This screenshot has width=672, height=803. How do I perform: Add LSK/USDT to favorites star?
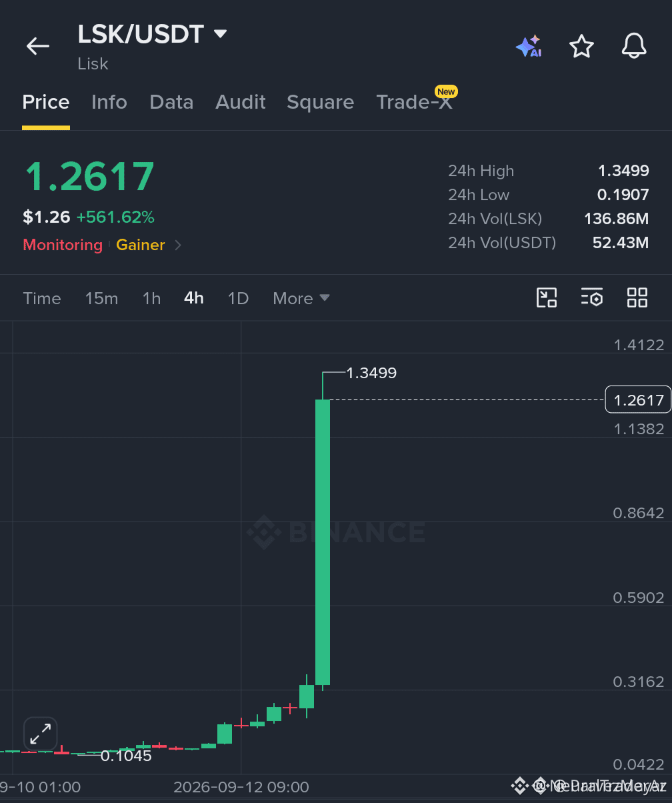tap(581, 46)
